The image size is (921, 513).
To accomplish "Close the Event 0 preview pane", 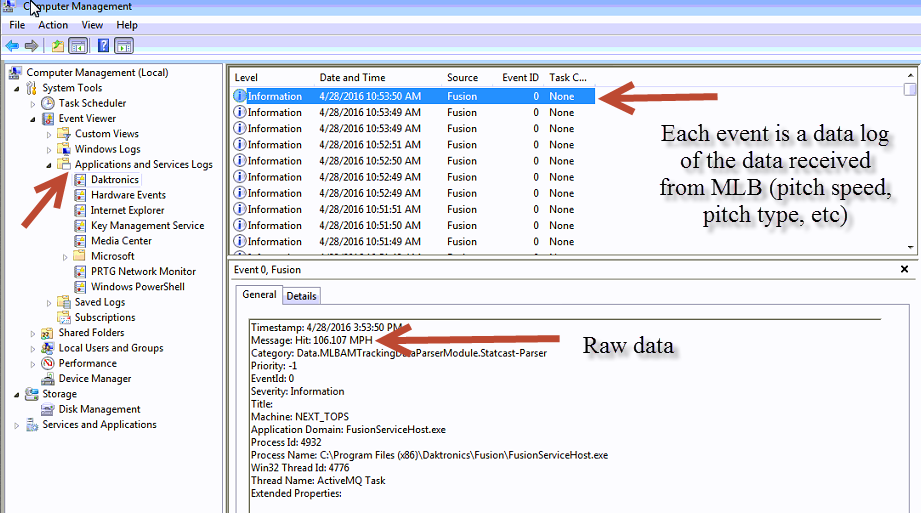I will [904, 270].
